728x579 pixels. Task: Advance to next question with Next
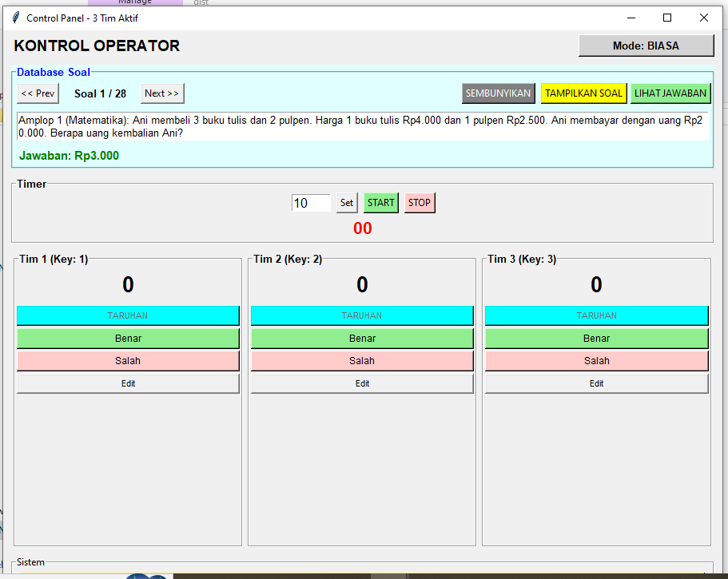pyautogui.click(x=162, y=93)
